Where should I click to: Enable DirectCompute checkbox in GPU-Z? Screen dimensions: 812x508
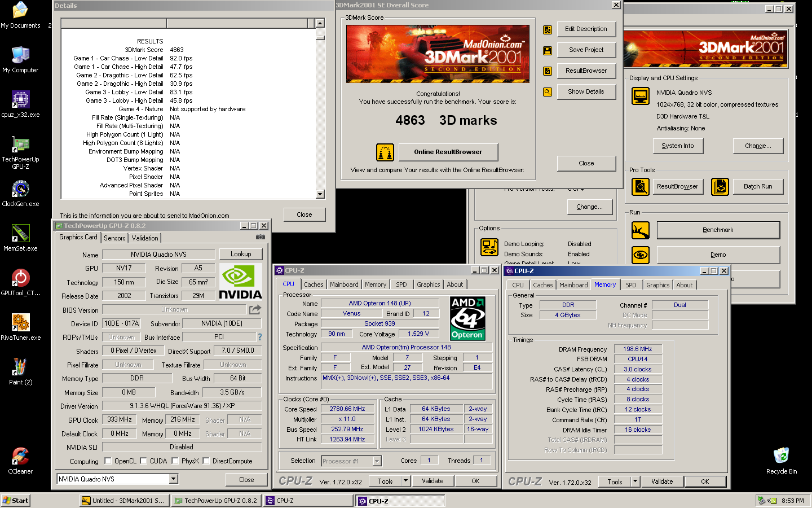click(x=206, y=461)
